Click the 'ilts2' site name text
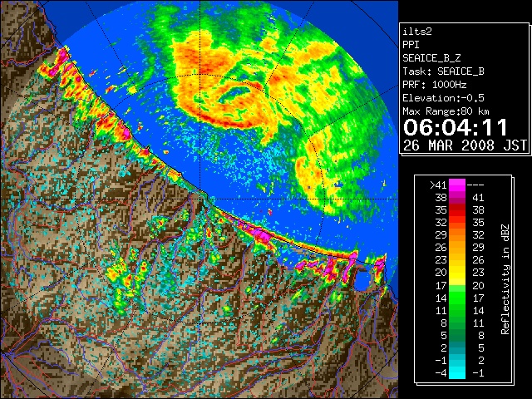532x399 pixels. coord(417,32)
